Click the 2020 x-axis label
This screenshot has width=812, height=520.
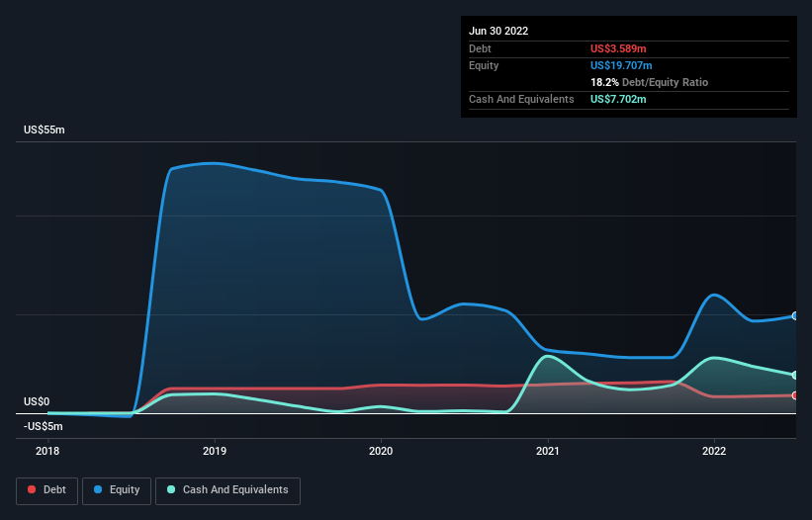click(x=381, y=451)
